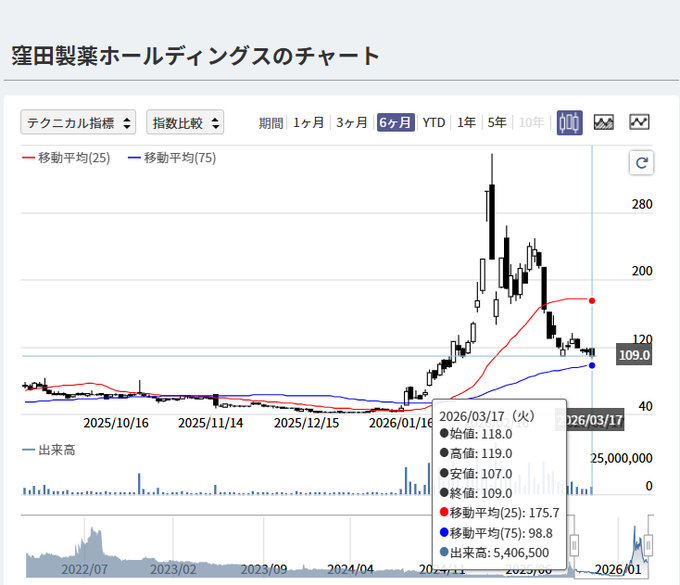Click the 2026/01 navigator date label

618,569
